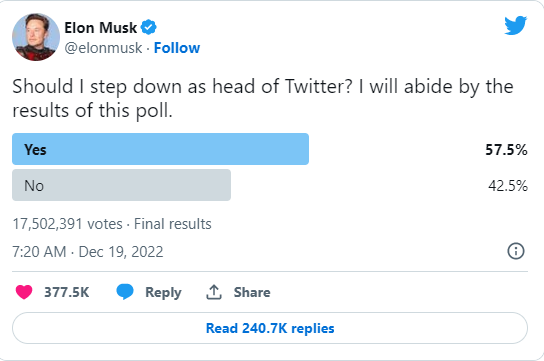Select the No poll result bar
This screenshot has height=361, width=544.
[x=121, y=185]
